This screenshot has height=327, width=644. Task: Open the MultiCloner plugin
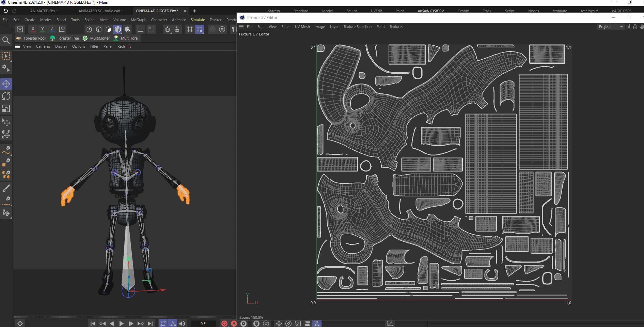pos(96,38)
